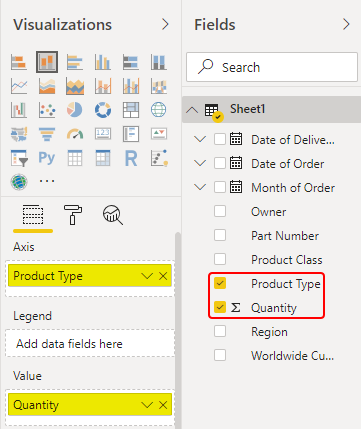Switch to the Fields well tab

[x=33, y=215]
